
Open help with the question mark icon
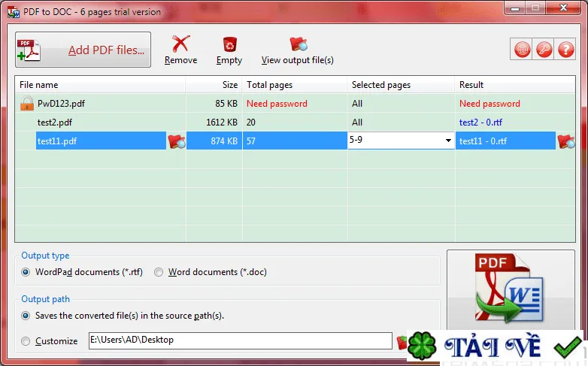click(x=565, y=49)
